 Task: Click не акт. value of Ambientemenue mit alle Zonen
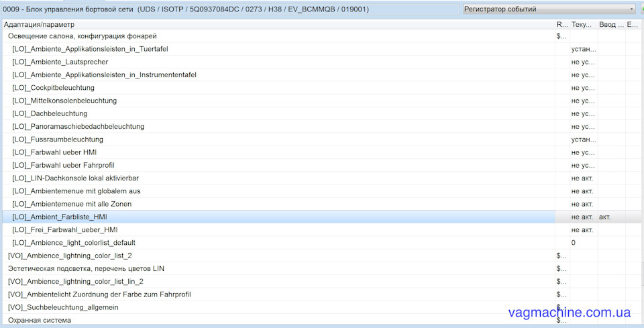tap(582, 204)
